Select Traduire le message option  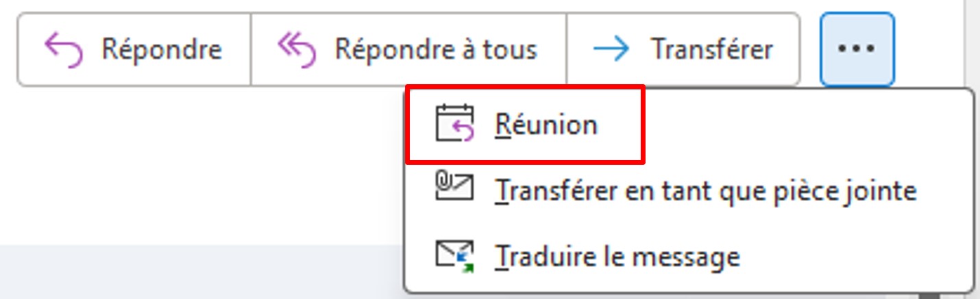617,257
